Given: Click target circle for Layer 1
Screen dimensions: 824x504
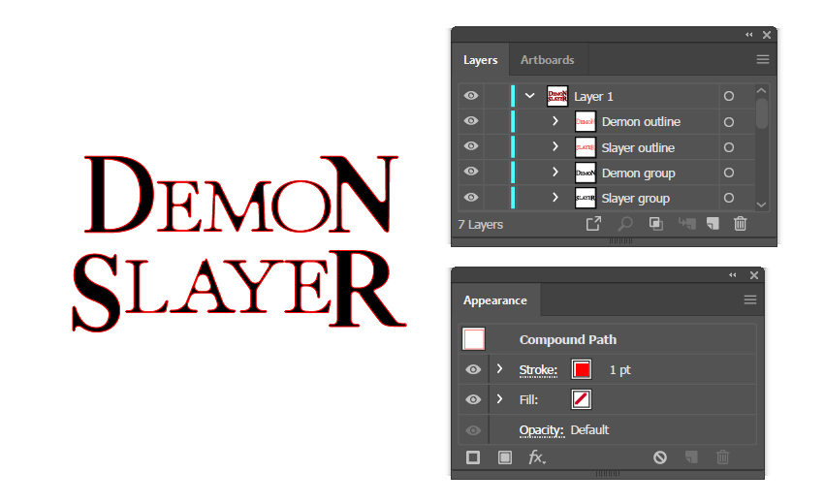Looking at the screenshot, I should point(728,96).
